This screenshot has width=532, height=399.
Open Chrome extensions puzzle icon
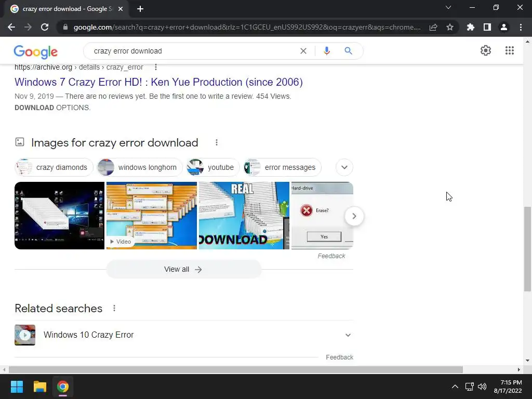pyautogui.click(x=471, y=27)
